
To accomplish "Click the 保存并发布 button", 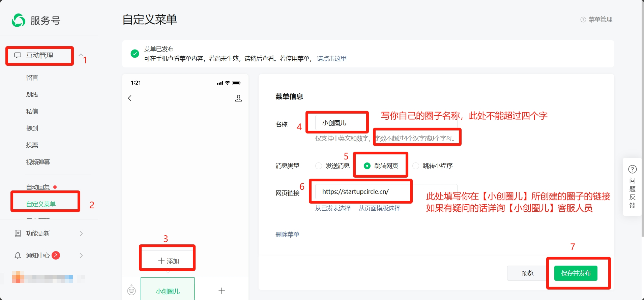I will 576,273.
